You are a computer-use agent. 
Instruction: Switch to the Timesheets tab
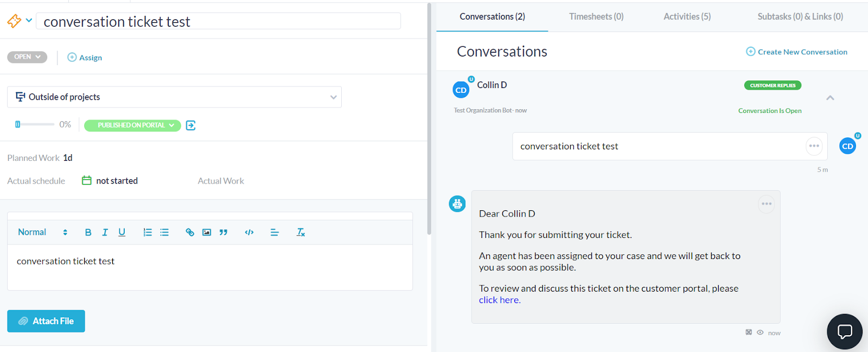[x=596, y=17]
